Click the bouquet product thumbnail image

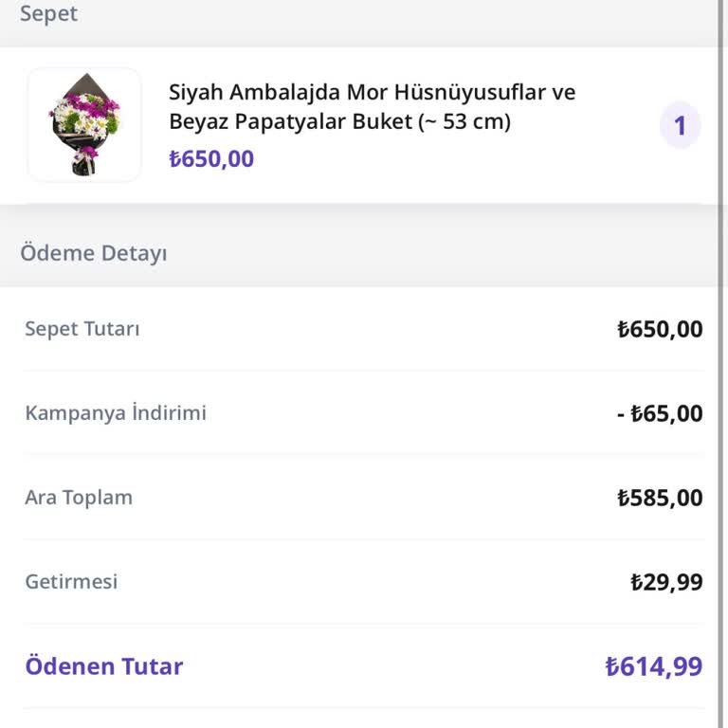tap(84, 124)
